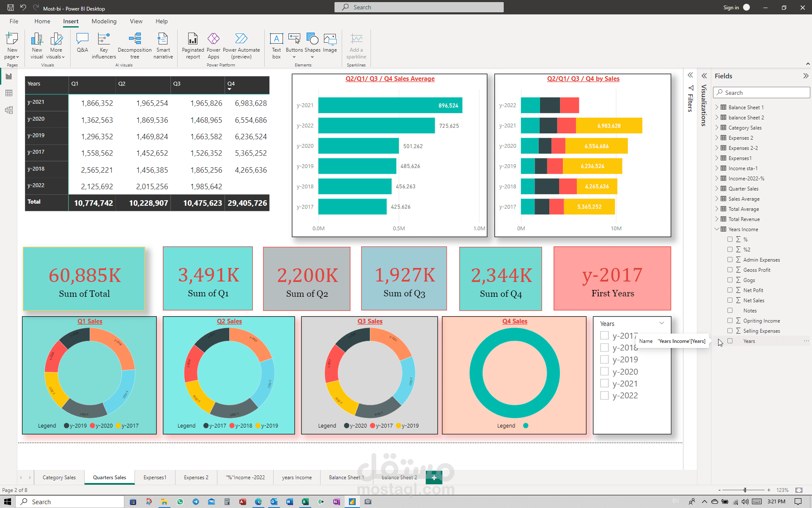Tick the Net Sales field checkbox

730,300
